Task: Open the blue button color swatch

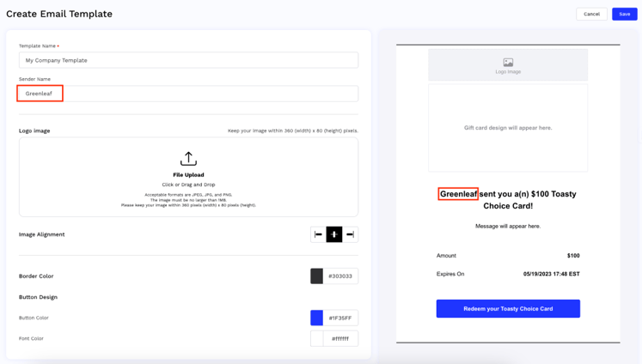Action: (317, 318)
